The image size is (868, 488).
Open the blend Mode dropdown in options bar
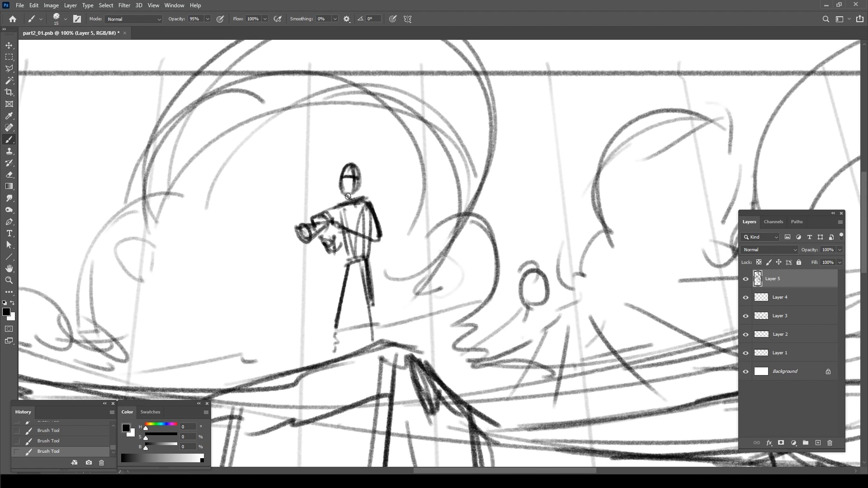[x=133, y=19]
